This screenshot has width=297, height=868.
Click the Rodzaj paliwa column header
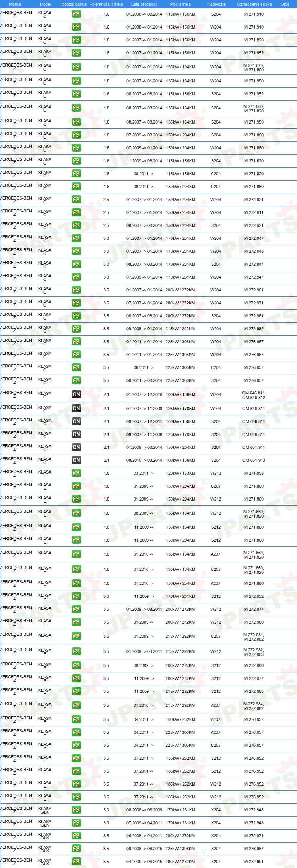pyautogui.click(x=74, y=4)
